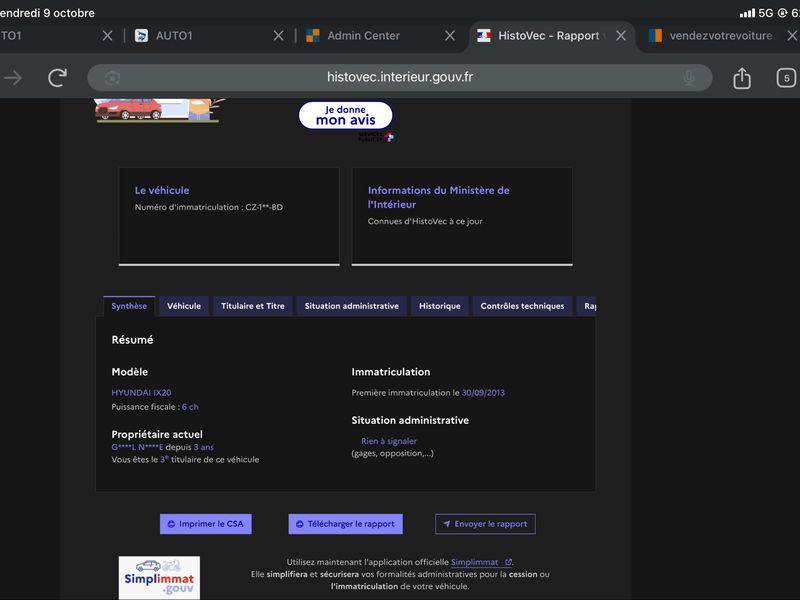Click the owner name G****L N****E
Viewport: 800px width, 600px height.
pyautogui.click(x=137, y=447)
